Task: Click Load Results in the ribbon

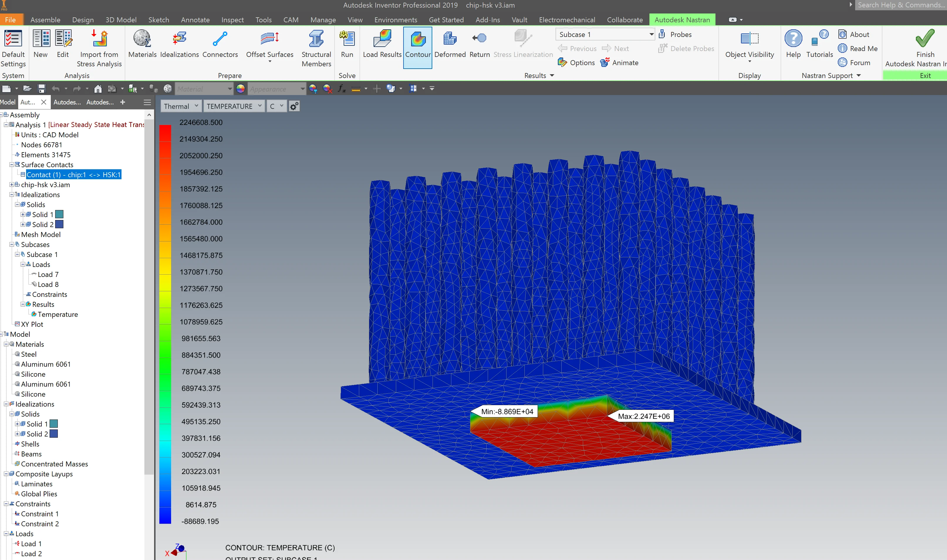Action: click(382, 44)
